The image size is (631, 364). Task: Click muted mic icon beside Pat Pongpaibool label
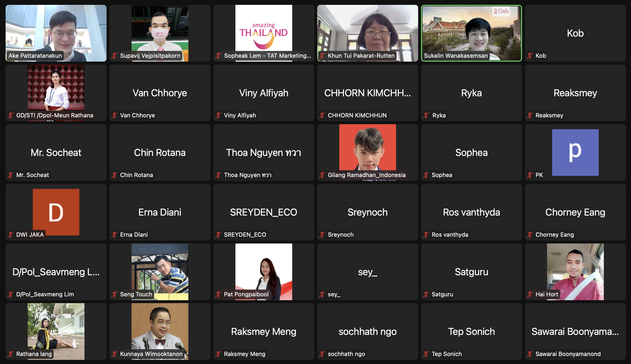218,294
